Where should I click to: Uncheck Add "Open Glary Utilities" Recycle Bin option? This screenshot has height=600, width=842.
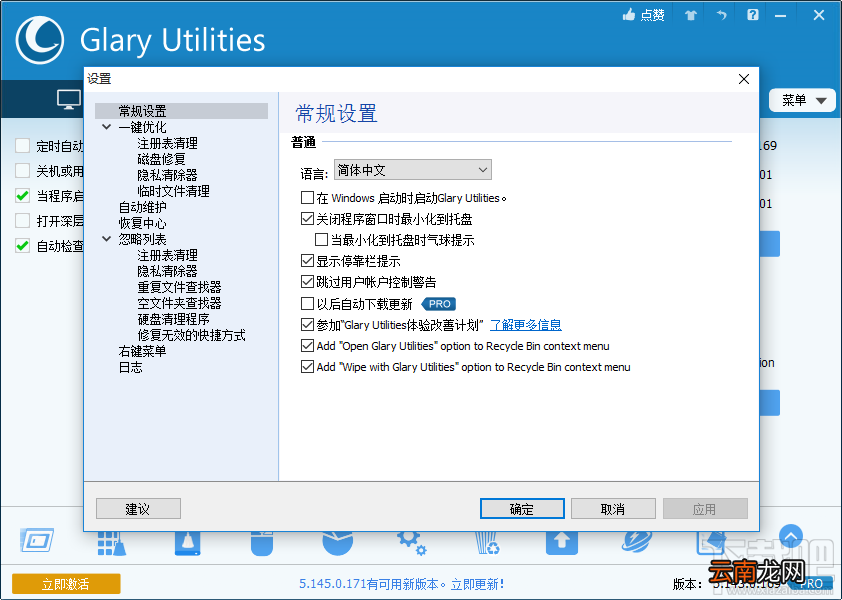(307, 345)
